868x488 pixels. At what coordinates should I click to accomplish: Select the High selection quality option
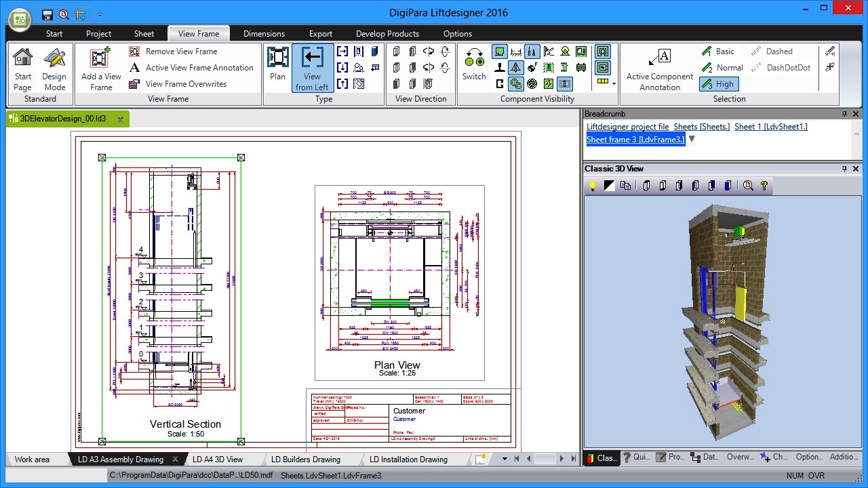[x=719, y=83]
